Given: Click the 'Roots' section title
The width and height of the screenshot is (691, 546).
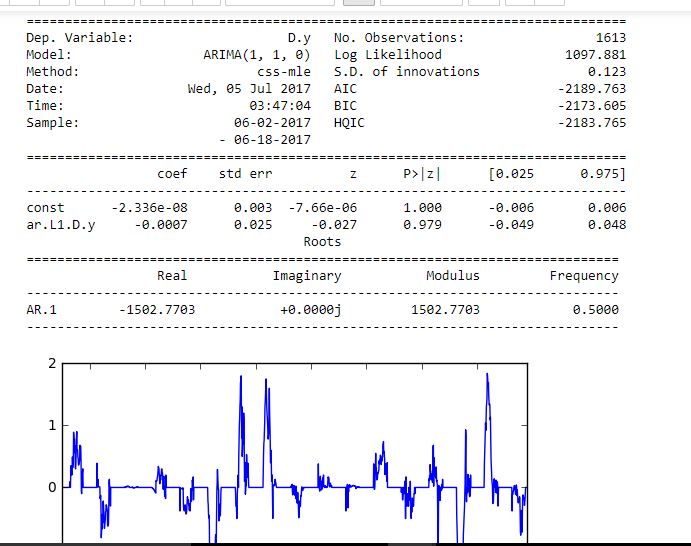Looking at the screenshot, I should click(x=322, y=241).
